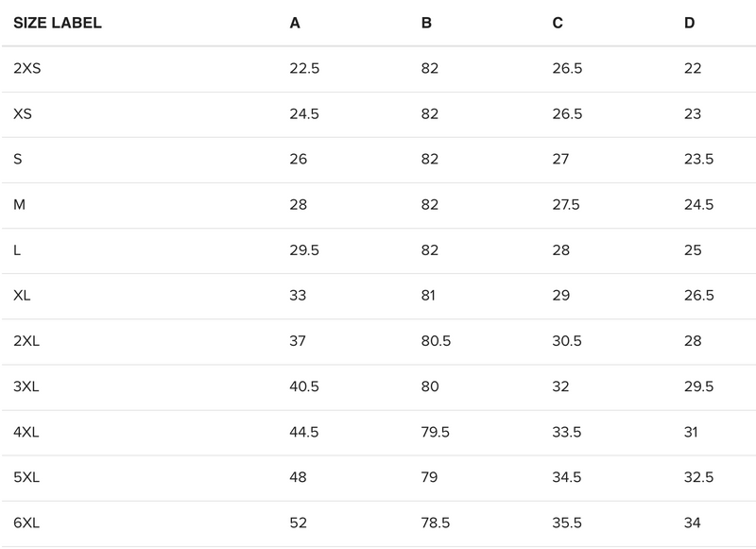Click the 80.5 value in 2XL row
756x549 pixels.
[435, 341]
